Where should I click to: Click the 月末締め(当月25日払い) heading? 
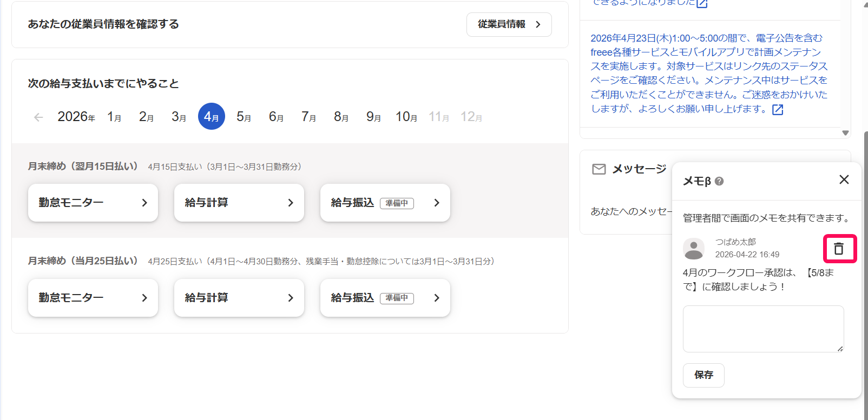tap(83, 261)
